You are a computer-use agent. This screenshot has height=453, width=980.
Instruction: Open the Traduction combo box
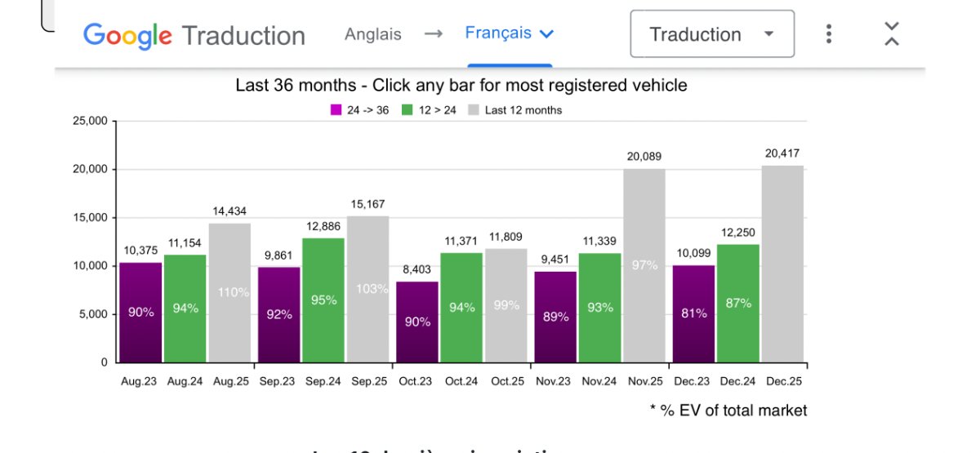[712, 34]
